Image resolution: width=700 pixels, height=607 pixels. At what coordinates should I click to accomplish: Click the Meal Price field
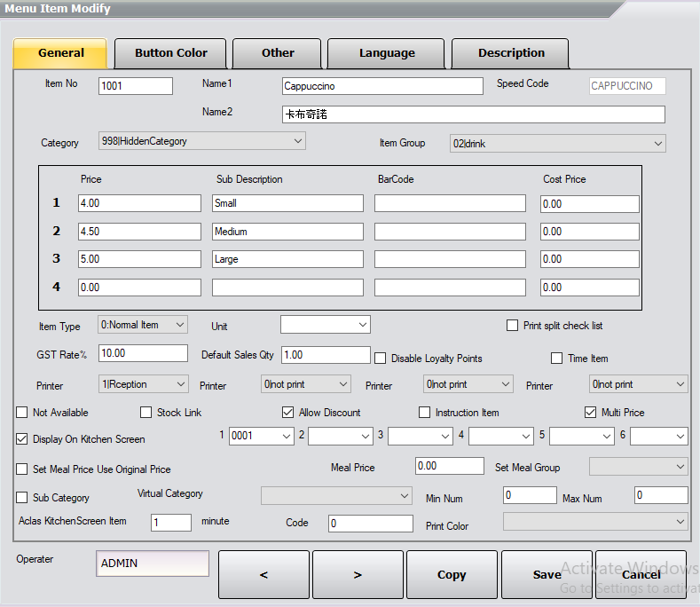click(450, 466)
